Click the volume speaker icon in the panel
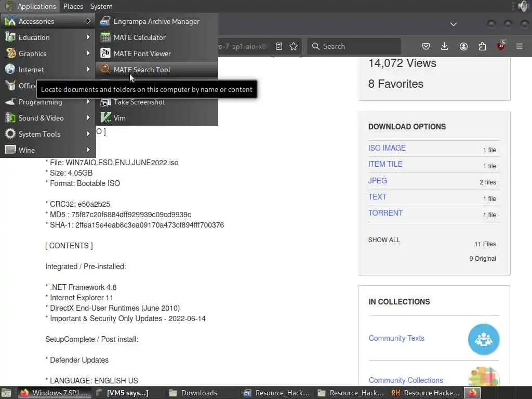Image resolution: width=532 pixels, height=399 pixels. coord(523,6)
